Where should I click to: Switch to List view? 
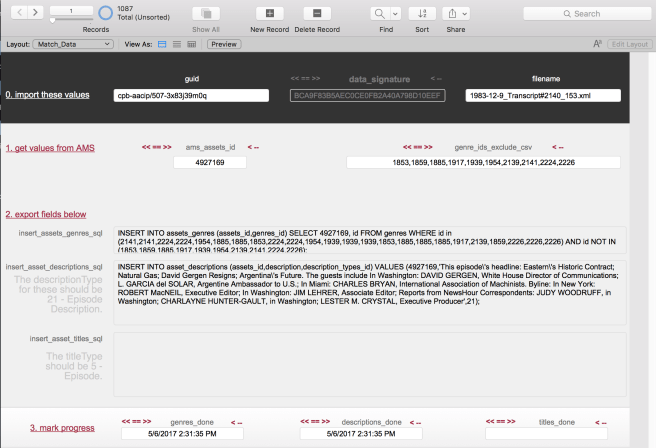pos(177,44)
